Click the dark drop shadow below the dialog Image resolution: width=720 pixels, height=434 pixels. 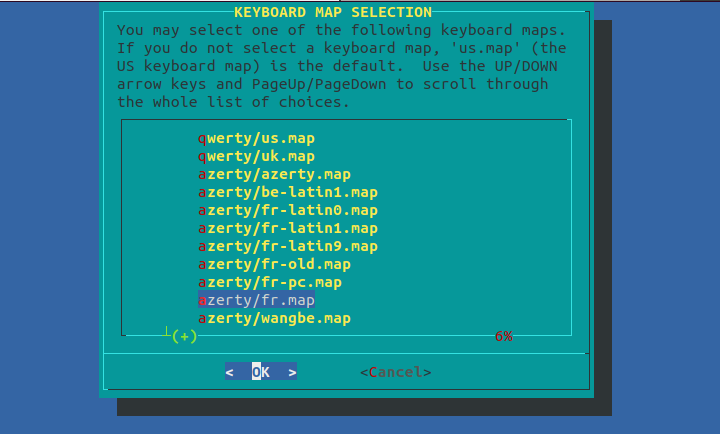click(x=360, y=407)
